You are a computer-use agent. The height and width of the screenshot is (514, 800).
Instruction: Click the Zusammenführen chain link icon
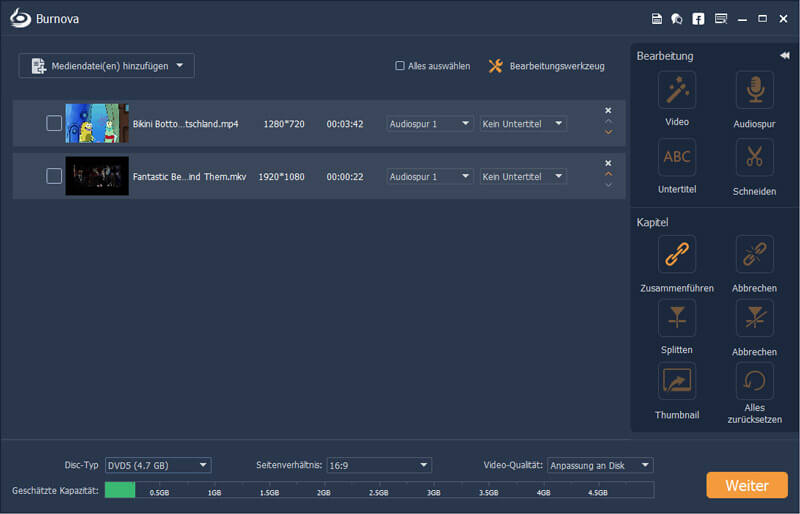tap(677, 254)
